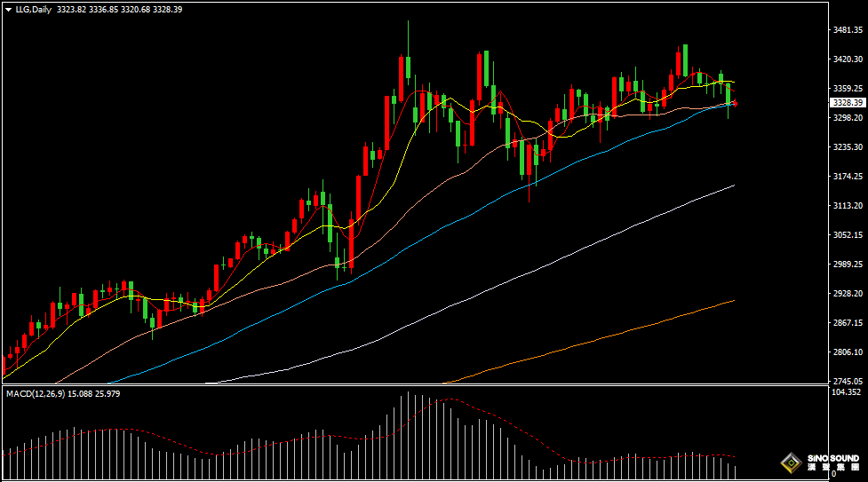Click the triangle arrow beside LLG,Daily

8,10
